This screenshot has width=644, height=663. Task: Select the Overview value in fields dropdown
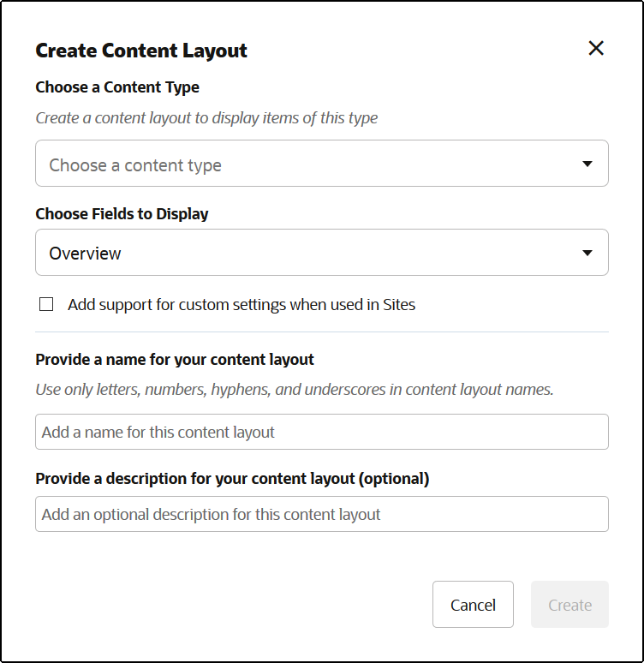86,254
